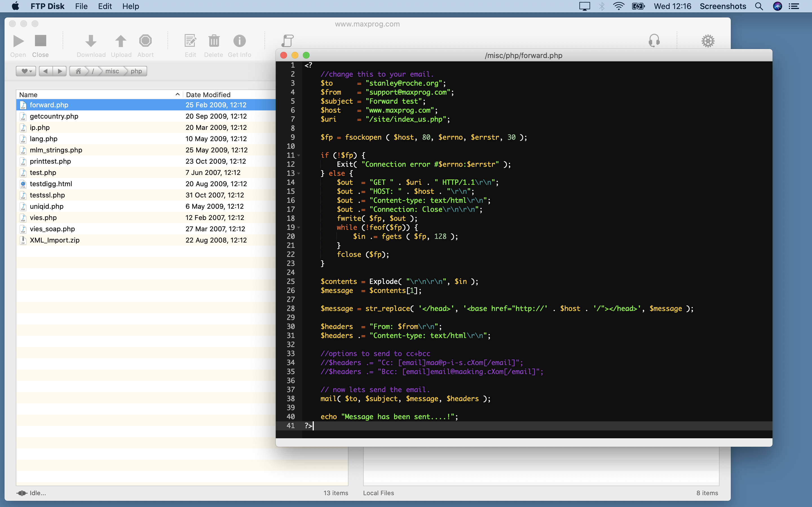Open the favorites heart dropdown
The width and height of the screenshot is (812, 507).
click(x=26, y=71)
